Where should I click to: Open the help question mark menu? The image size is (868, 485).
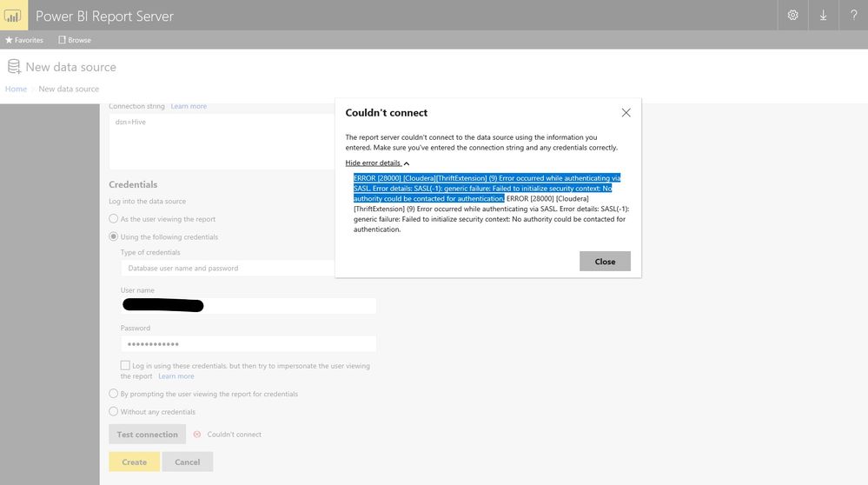pyautogui.click(x=853, y=15)
